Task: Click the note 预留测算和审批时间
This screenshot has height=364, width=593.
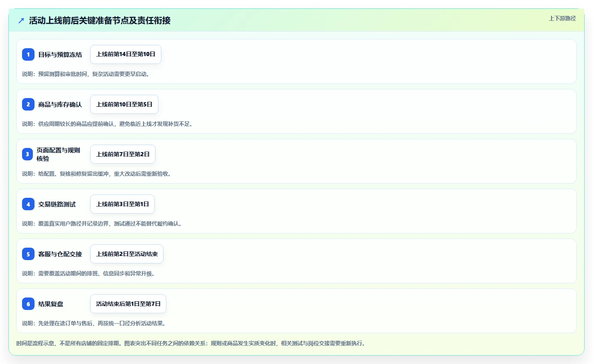Action: coord(86,74)
